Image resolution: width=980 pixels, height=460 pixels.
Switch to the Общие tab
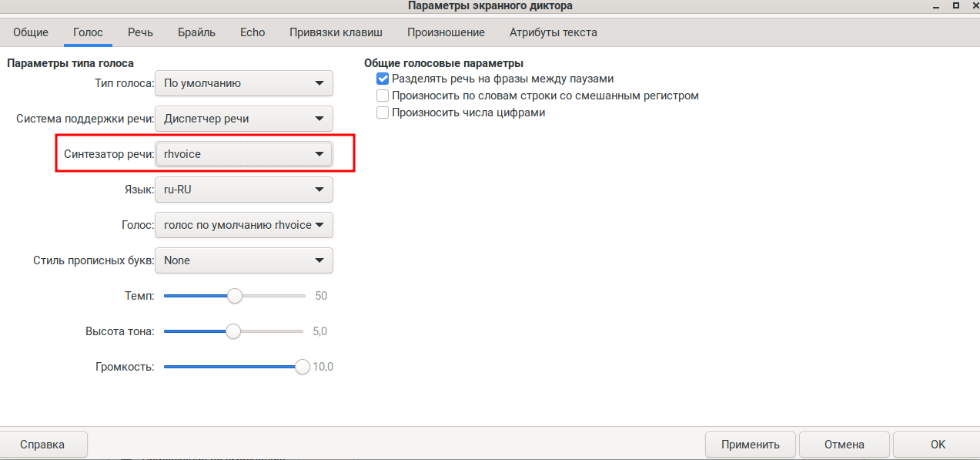31,32
